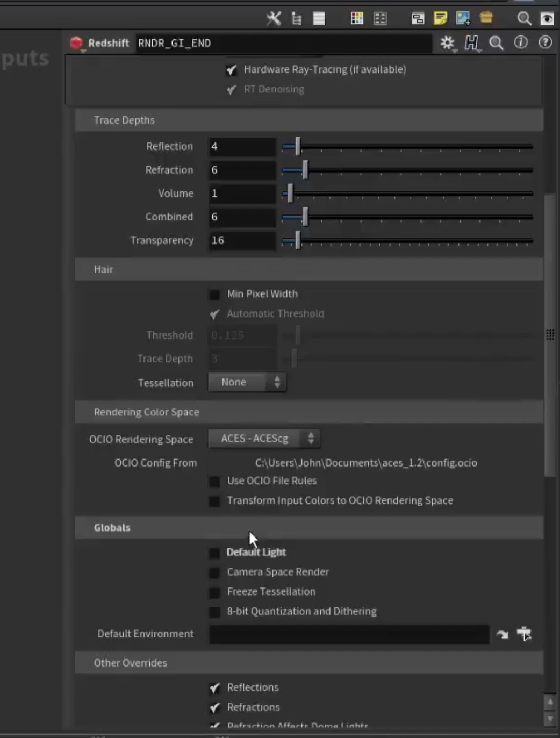Image resolution: width=560 pixels, height=738 pixels.
Task: Open the gear settings menu icon
Action: click(447, 43)
